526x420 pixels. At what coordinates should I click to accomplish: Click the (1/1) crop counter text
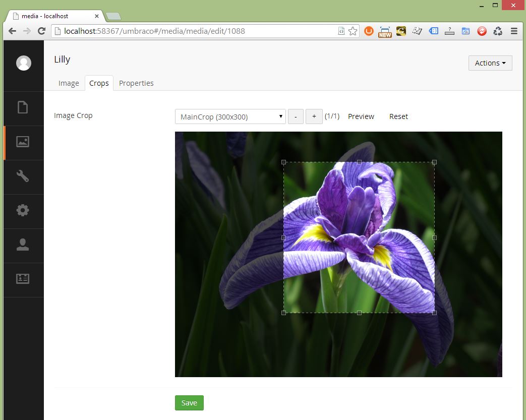tap(332, 116)
